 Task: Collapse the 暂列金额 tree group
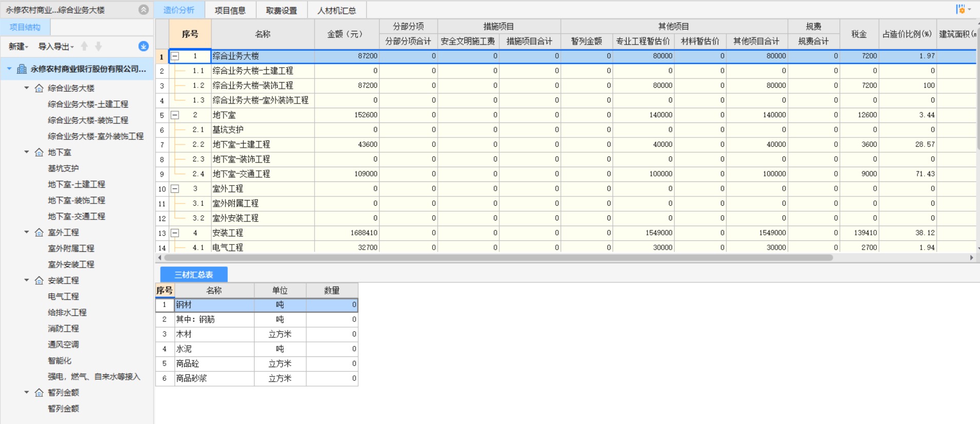tap(27, 392)
